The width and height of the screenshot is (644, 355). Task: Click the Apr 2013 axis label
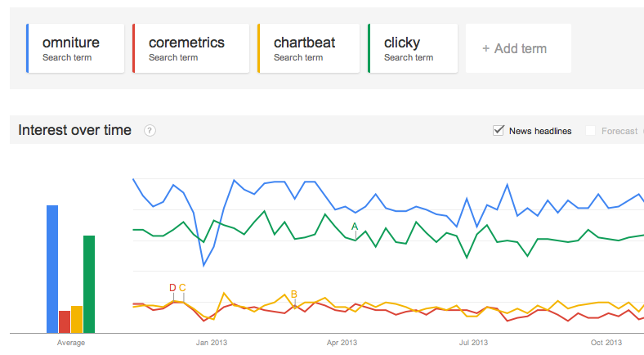click(342, 342)
